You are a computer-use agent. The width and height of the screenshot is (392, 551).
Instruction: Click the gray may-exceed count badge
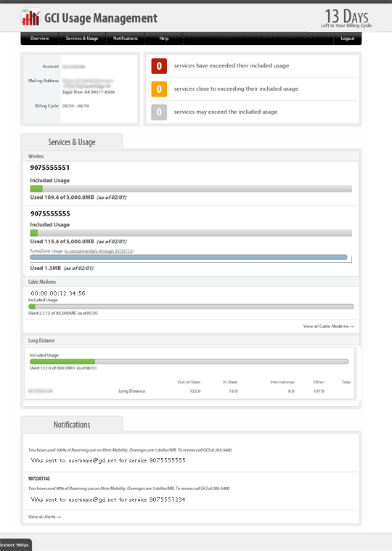pyautogui.click(x=159, y=112)
